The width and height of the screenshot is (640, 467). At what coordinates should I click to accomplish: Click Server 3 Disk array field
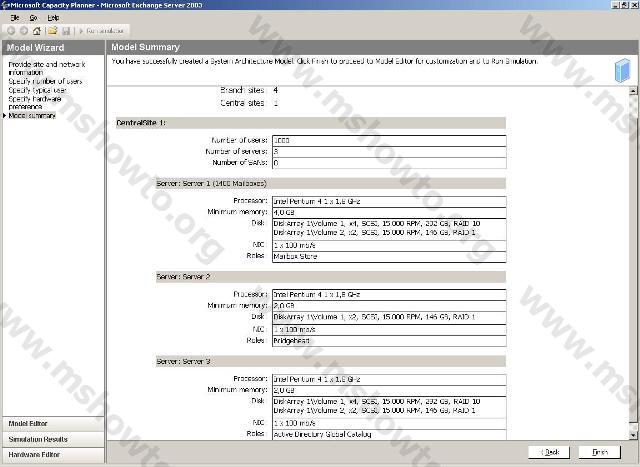coord(389,407)
